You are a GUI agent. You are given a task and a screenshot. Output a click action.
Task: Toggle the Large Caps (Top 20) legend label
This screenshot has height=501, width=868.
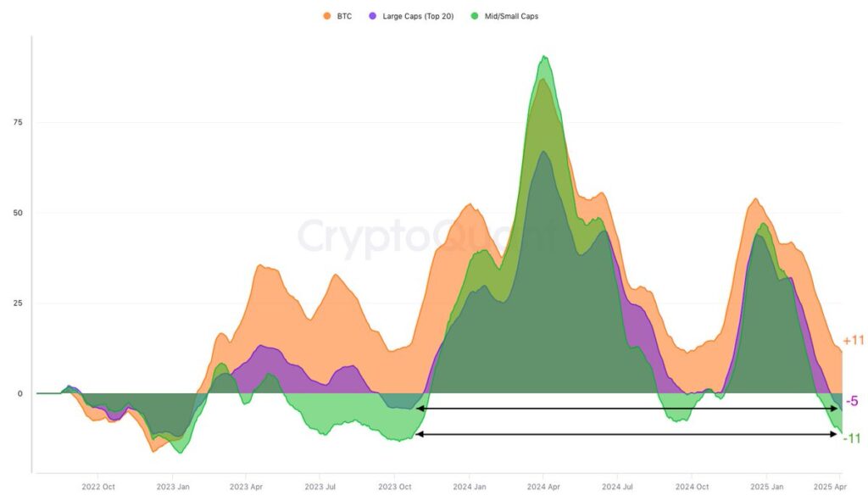pyautogui.click(x=418, y=16)
